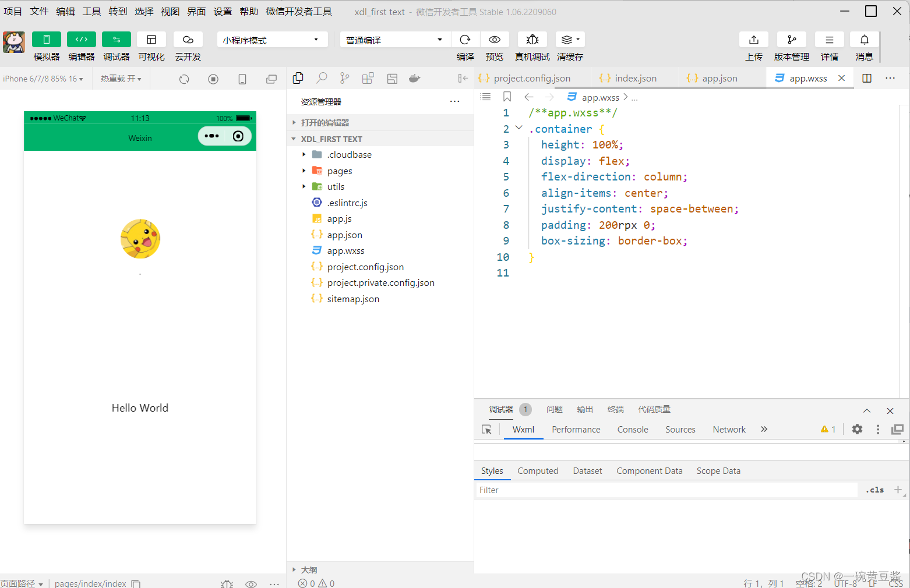
Task: Open the extensions icon in sidebar
Action: [x=368, y=78]
